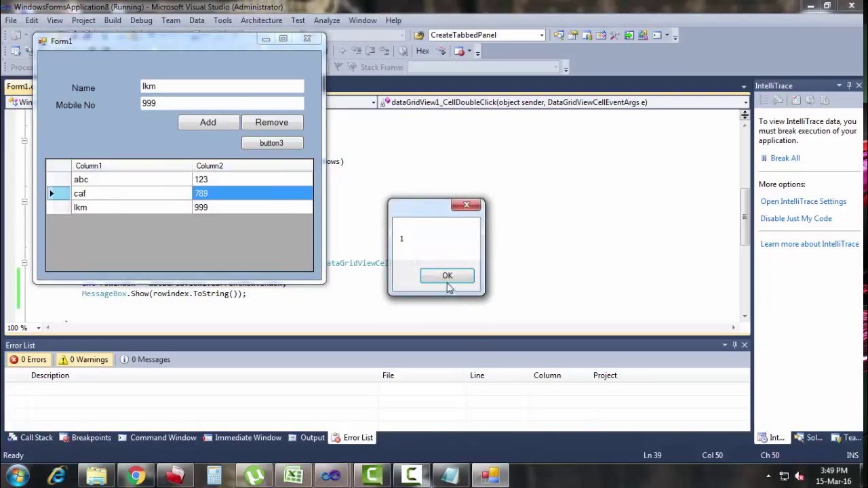Screen dimensions: 868x488
Task: Open the Window menu
Action: click(x=363, y=20)
